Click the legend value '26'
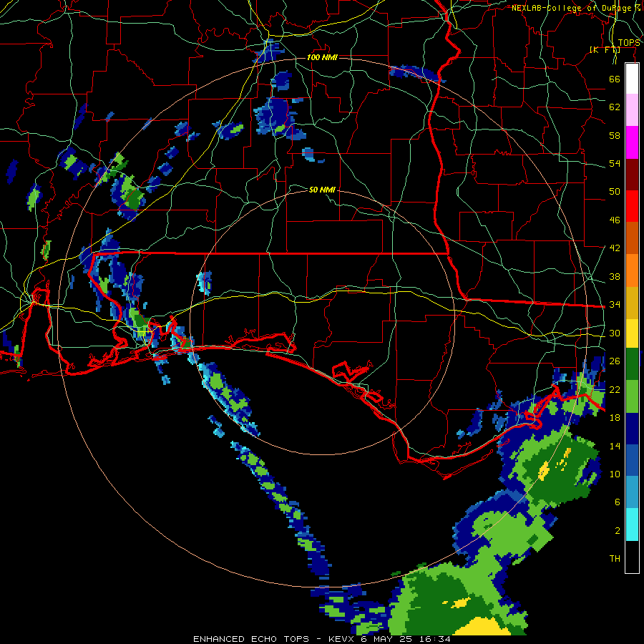The width and height of the screenshot is (644, 644). (615, 361)
